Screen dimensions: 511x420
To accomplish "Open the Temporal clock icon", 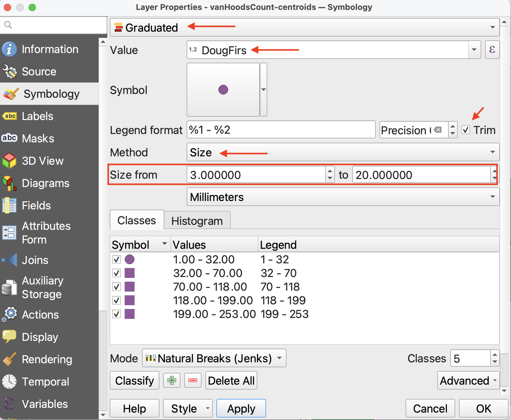I will pyautogui.click(x=9, y=382).
